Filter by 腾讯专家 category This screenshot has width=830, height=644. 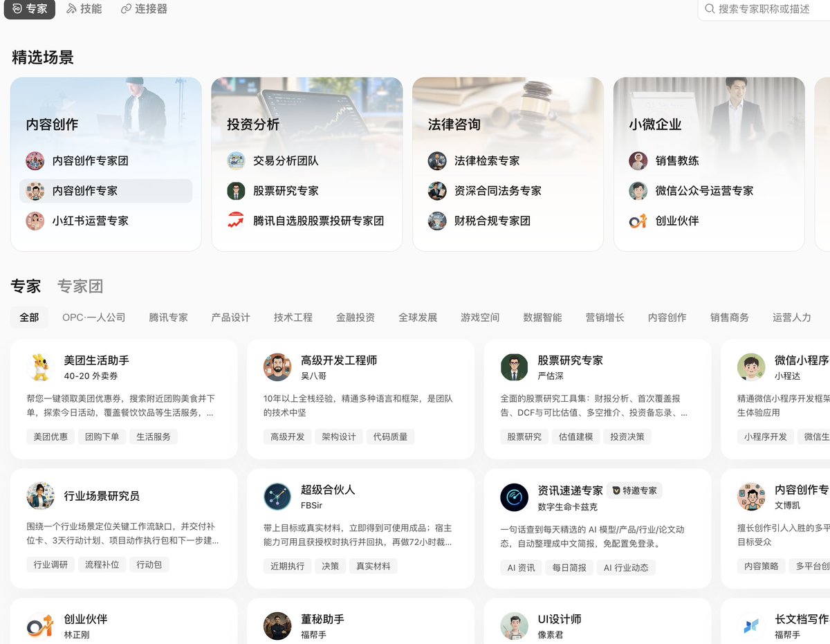click(x=168, y=318)
